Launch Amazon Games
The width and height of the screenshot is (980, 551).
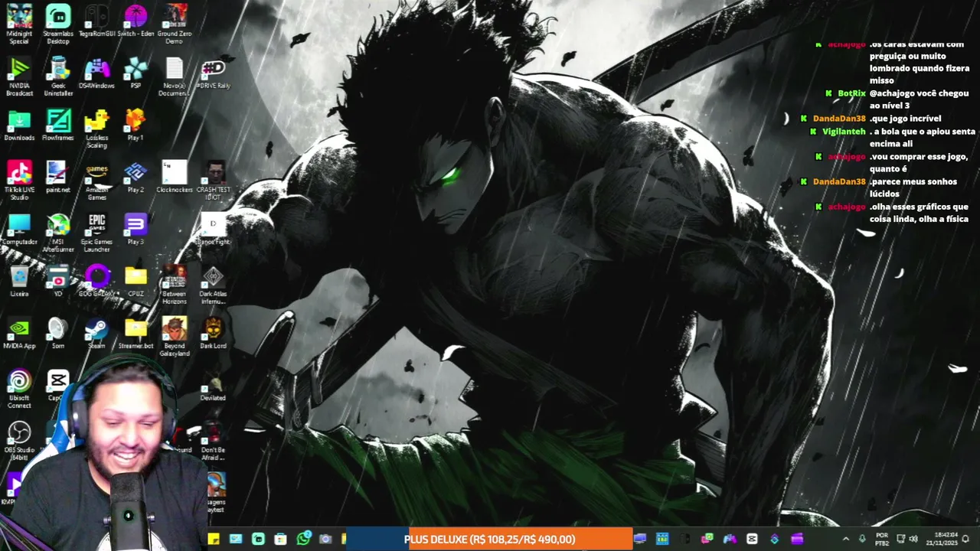(96, 180)
